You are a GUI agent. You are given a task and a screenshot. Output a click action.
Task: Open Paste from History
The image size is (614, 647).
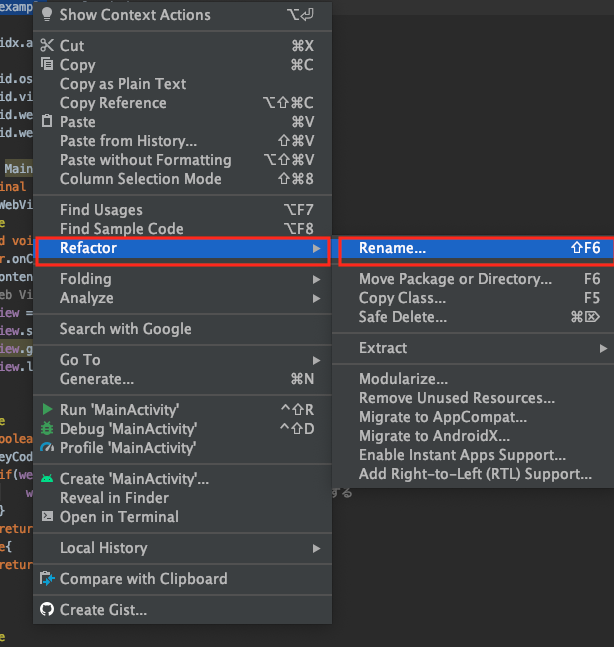(182, 141)
